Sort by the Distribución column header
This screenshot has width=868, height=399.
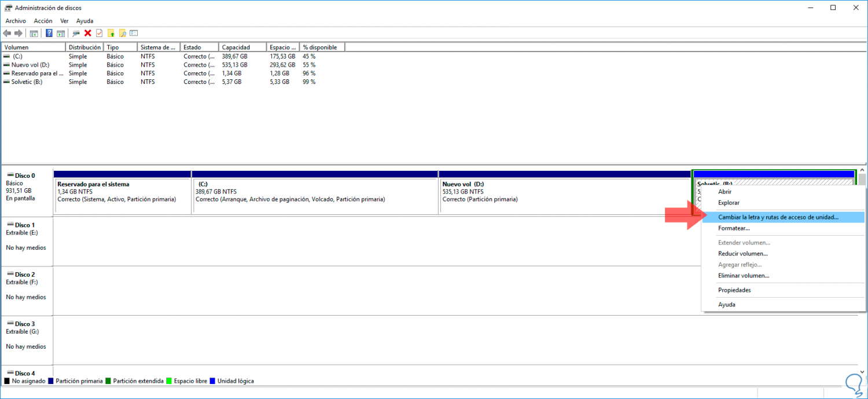point(85,47)
